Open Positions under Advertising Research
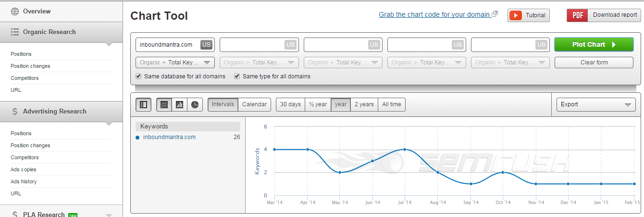 pos(21,133)
